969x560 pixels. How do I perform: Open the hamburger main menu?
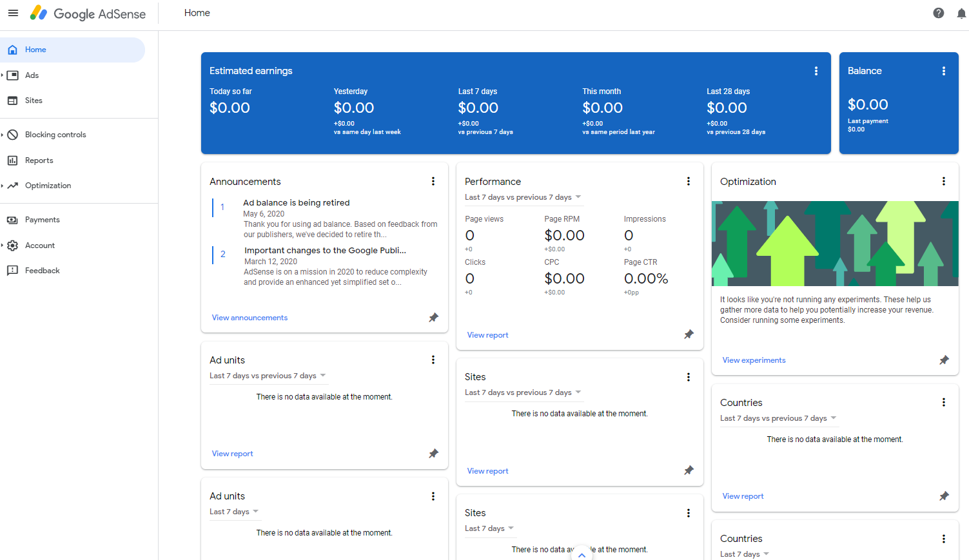[13, 13]
